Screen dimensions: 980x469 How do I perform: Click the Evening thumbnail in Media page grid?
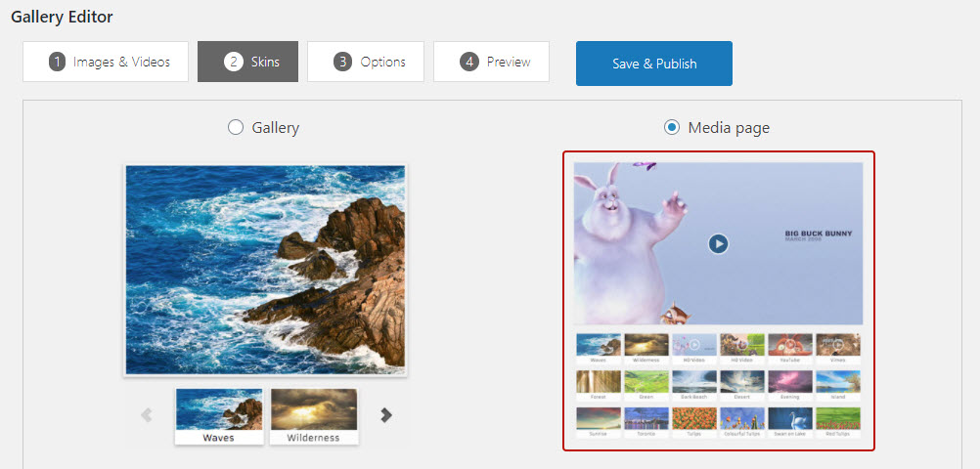790,385
